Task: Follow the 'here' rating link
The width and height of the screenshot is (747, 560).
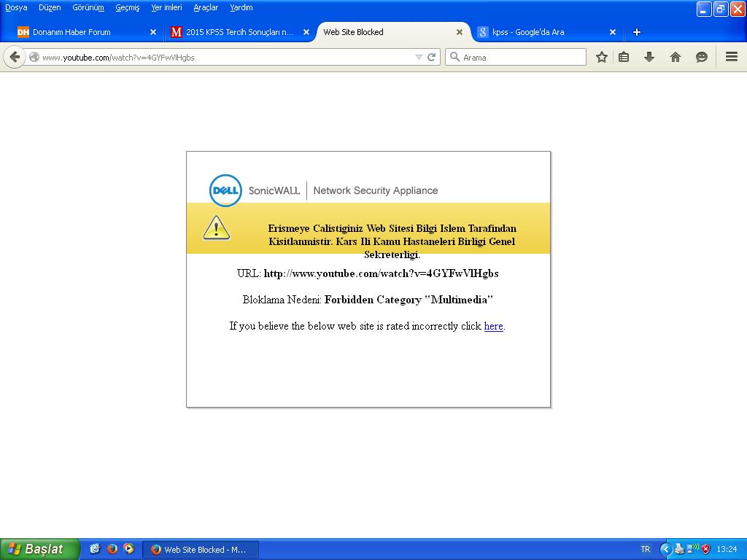Action: 494,326
